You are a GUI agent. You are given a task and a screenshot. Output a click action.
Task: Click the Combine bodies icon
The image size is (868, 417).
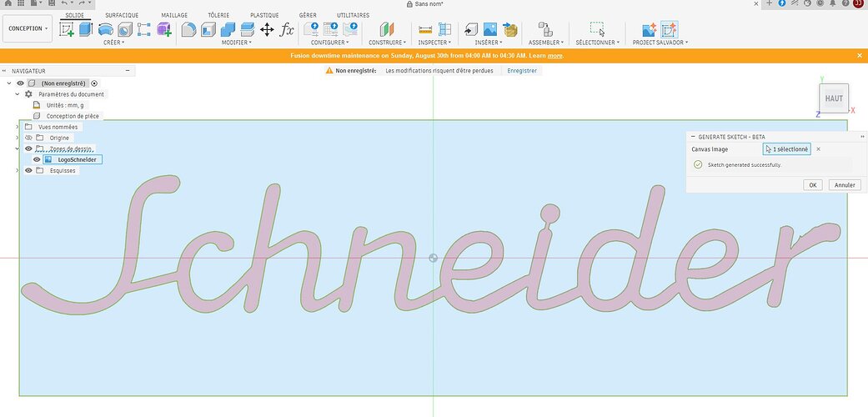pyautogui.click(x=228, y=29)
